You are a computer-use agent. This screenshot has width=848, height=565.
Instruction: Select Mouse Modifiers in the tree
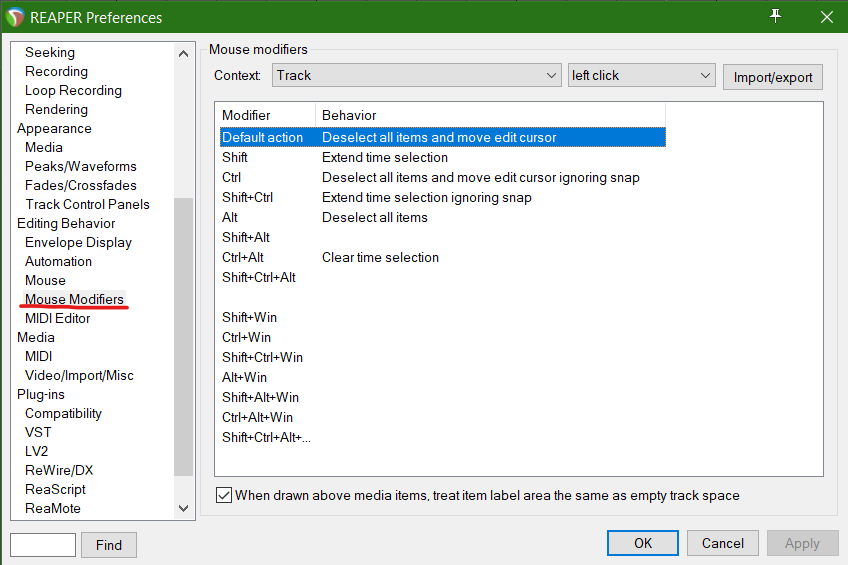click(x=74, y=299)
